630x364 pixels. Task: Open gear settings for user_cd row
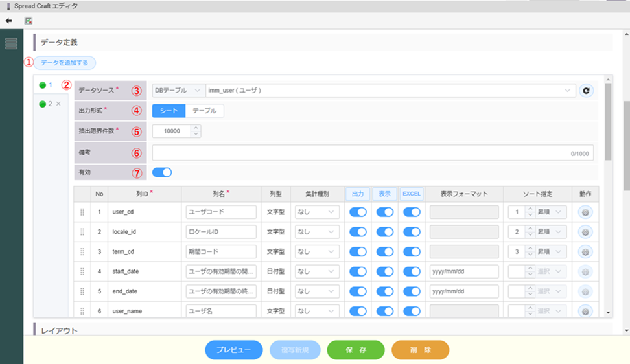(585, 212)
